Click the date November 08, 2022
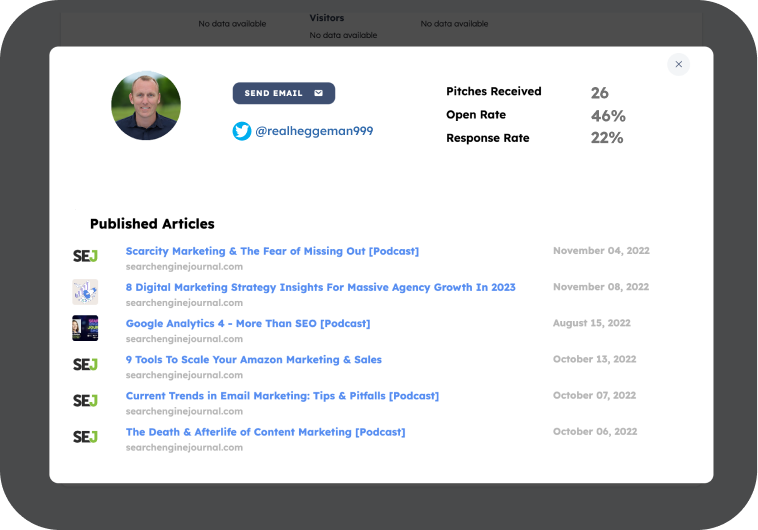The image size is (758, 530). (x=601, y=287)
